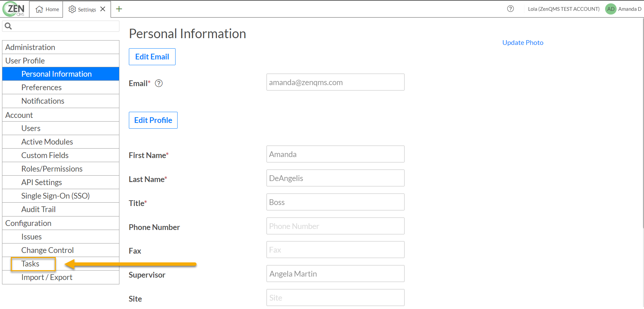644x309 pixels.
Task: Collapse the Administration section
Action: pyautogui.click(x=30, y=47)
